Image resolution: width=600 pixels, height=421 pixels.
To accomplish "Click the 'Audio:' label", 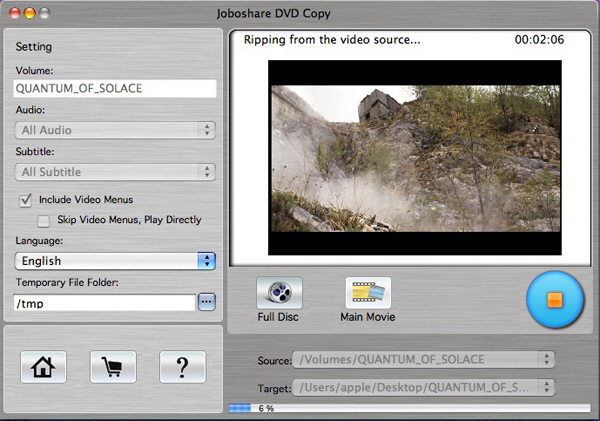I will click(x=30, y=110).
